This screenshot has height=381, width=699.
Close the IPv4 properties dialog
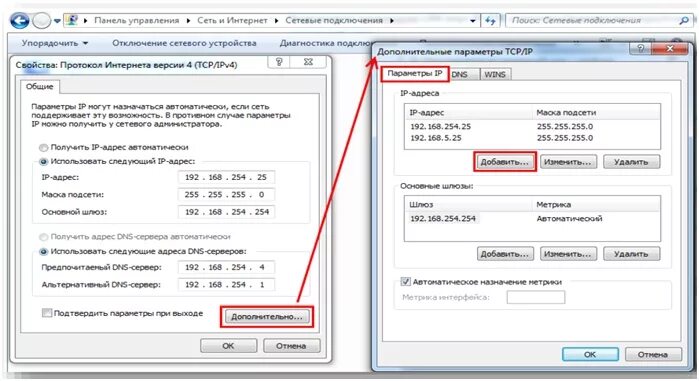point(308,62)
